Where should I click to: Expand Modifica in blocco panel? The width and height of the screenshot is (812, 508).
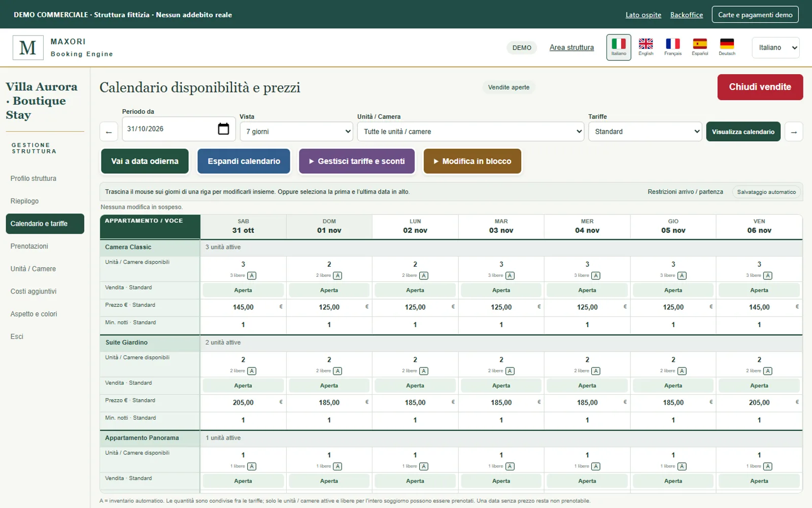[x=472, y=161]
